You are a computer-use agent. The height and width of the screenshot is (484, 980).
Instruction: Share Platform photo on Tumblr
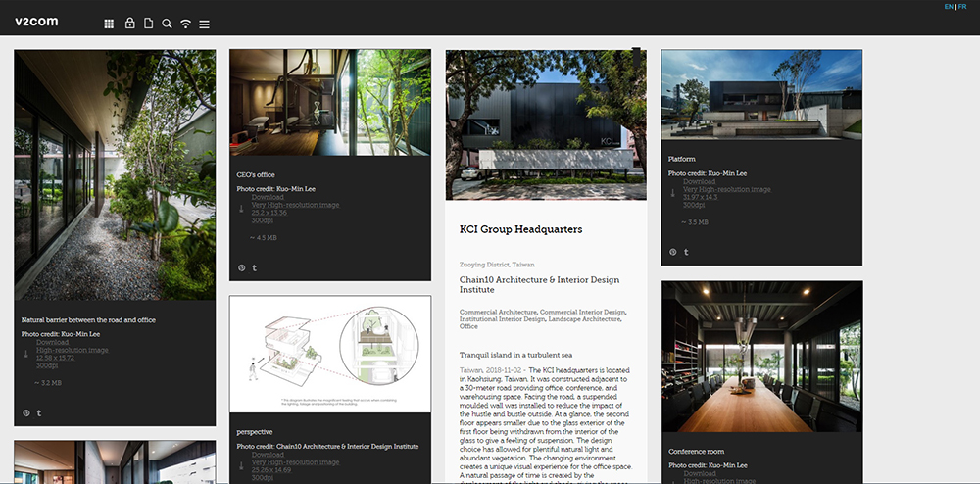[x=686, y=253]
